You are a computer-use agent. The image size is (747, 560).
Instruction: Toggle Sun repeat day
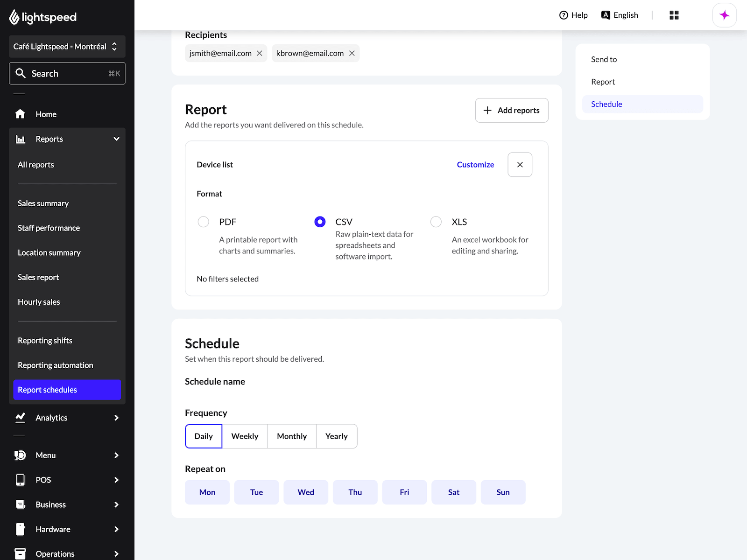point(503,492)
